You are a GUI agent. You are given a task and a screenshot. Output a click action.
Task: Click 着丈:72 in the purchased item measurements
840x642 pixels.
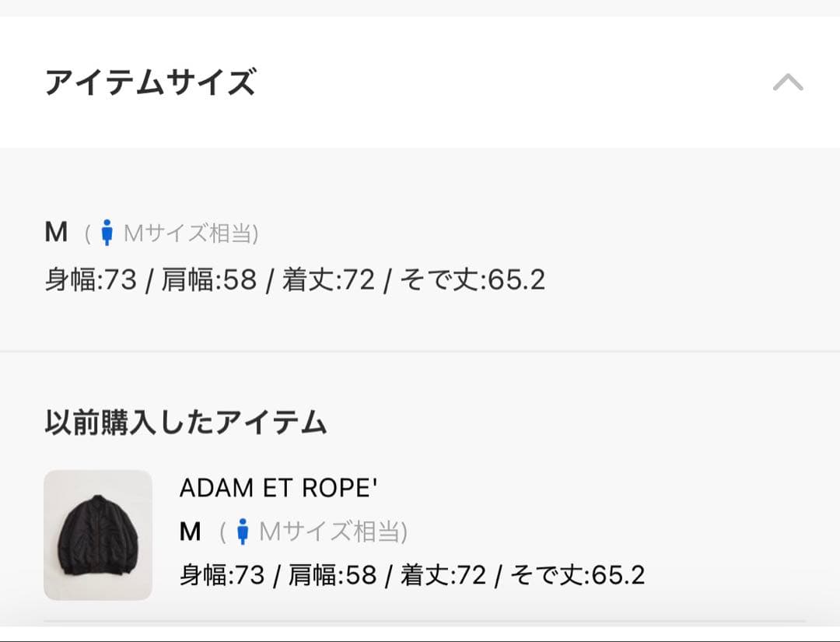pos(443,575)
